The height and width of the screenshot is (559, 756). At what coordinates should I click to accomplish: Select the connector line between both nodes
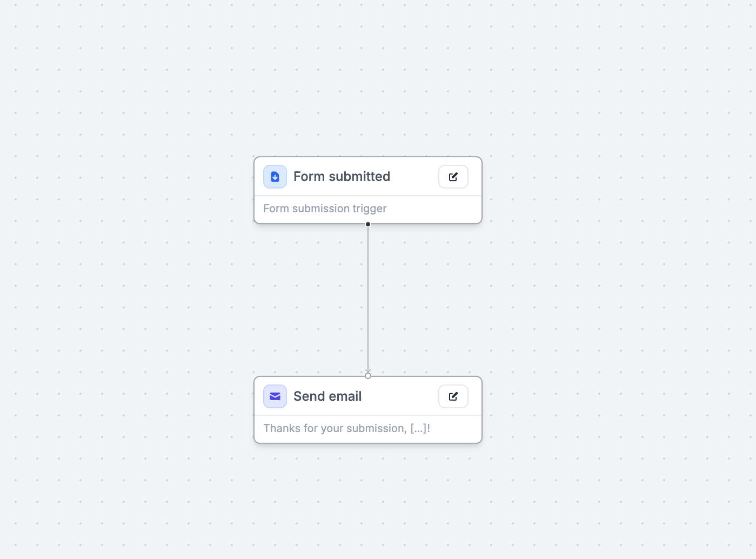pos(368,297)
